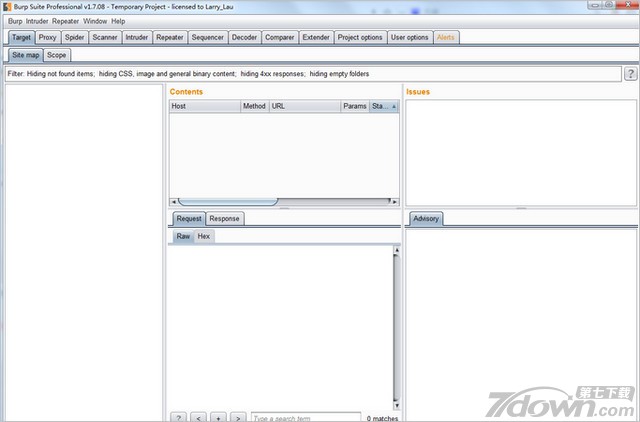Switch to the Hex view tab
The height and width of the screenshot is (422, 640).
(204, 236)
